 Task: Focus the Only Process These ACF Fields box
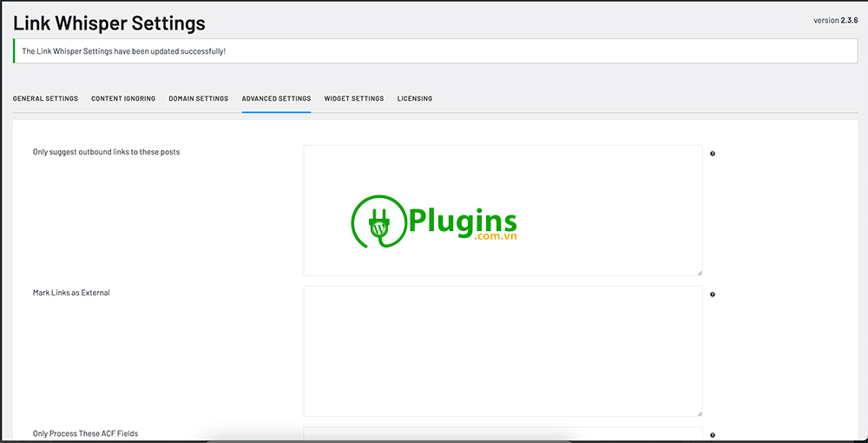pos(503,434)
